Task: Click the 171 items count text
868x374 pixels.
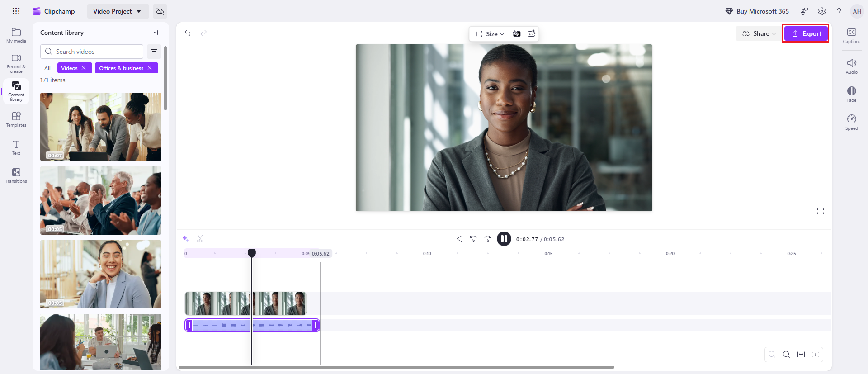Action: point(52,80)
